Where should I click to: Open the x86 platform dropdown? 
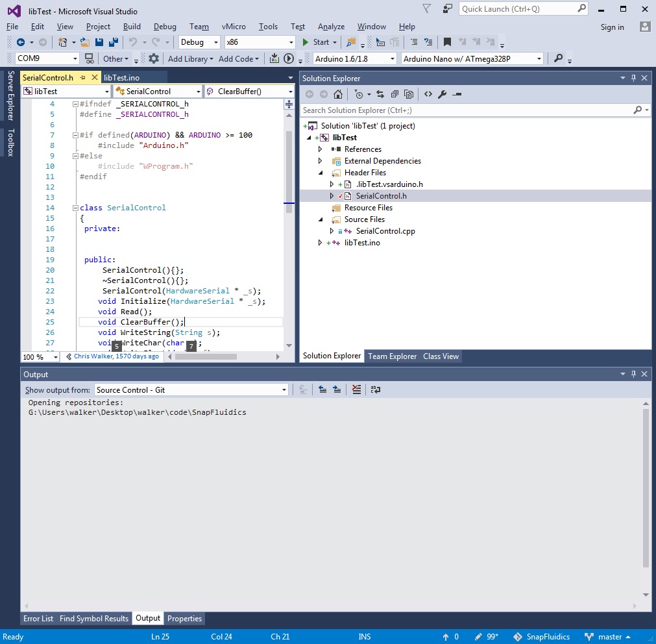260,42
